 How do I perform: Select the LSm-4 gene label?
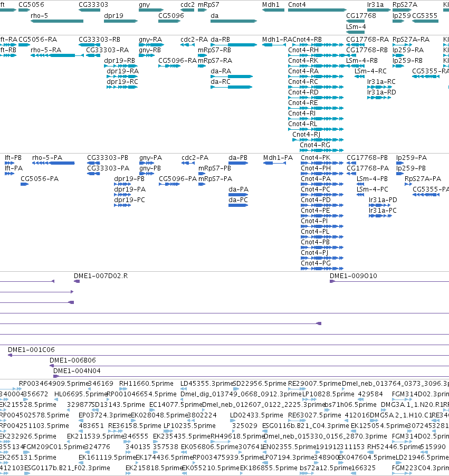356,27
